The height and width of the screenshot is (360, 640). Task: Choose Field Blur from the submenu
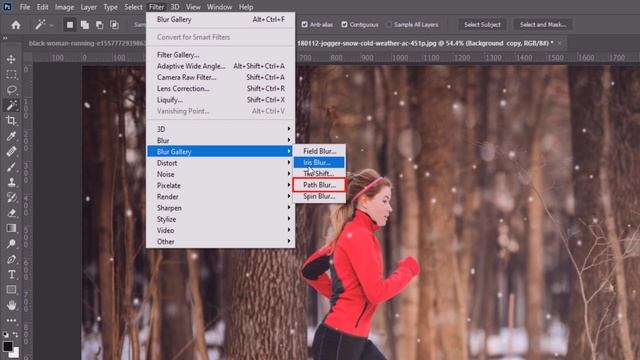(319, 151)
